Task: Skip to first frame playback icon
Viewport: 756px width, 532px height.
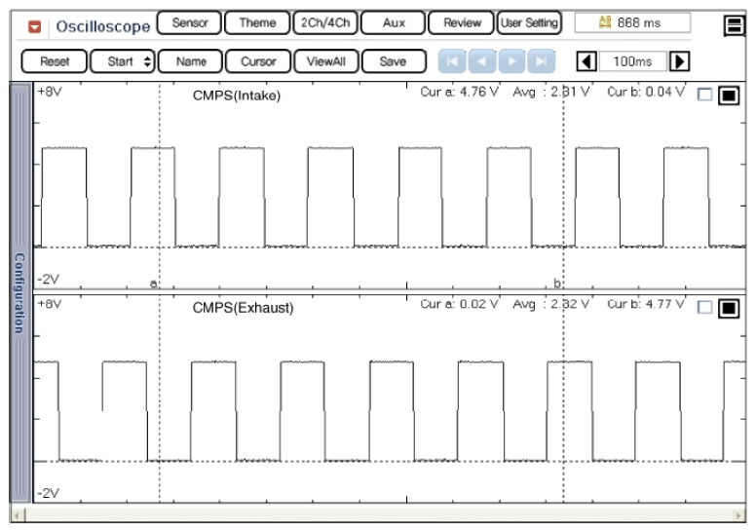Action: pos(451,61)
